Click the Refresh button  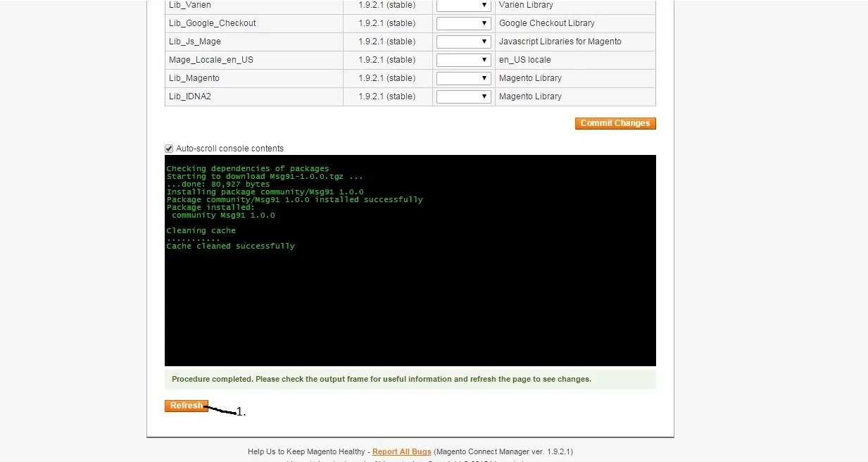[187, 406]
